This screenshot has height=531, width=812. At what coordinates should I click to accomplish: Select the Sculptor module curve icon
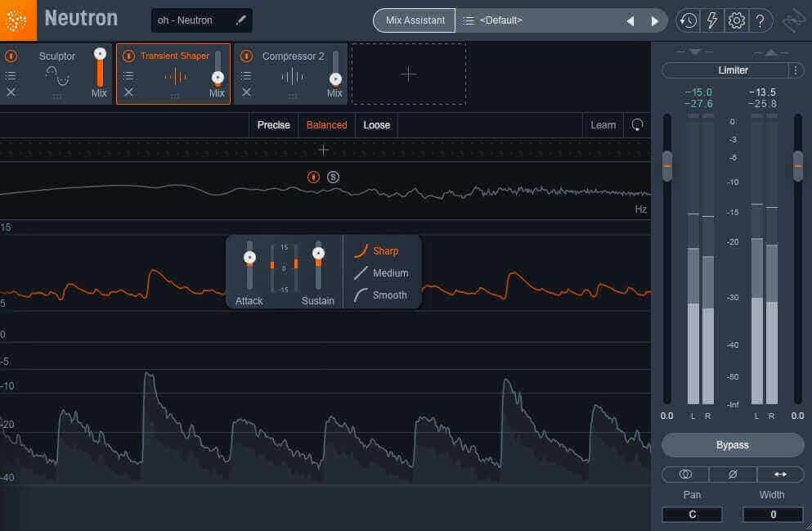coord(57,76)
